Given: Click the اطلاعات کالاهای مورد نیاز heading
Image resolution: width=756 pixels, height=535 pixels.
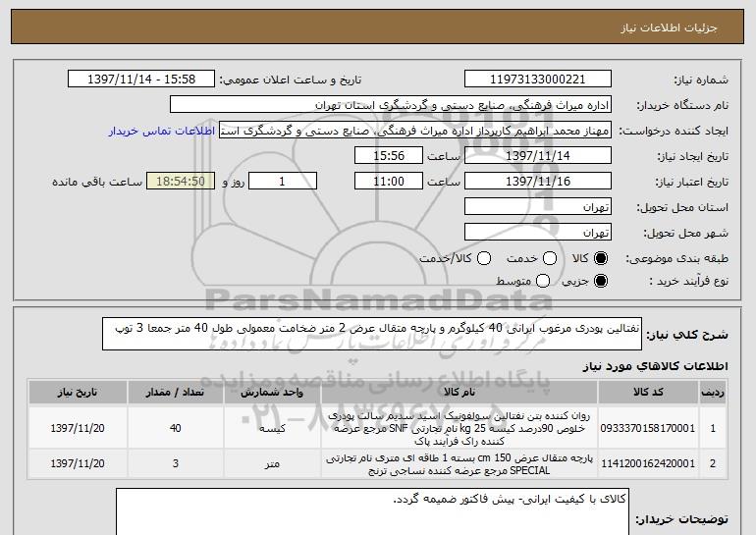Looking at the screenshot, I should tap(655, 366).
